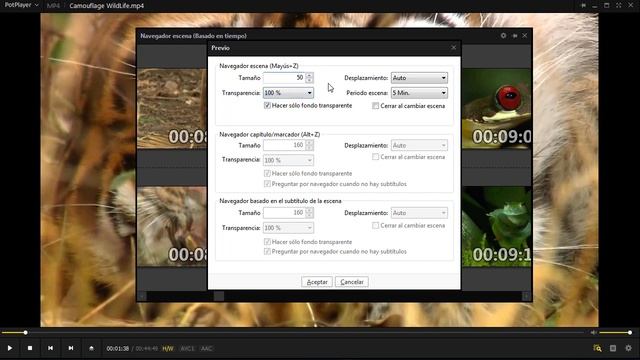Image resolution: width=640 pixels, height=360 pixels.
Task: Mute audio with the speaker icon
Action: pyautogui.click(x=593, y=333)
